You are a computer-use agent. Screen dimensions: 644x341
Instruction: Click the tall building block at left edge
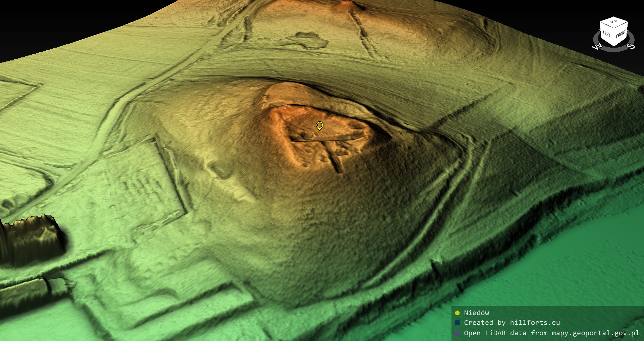click(32, 238)
